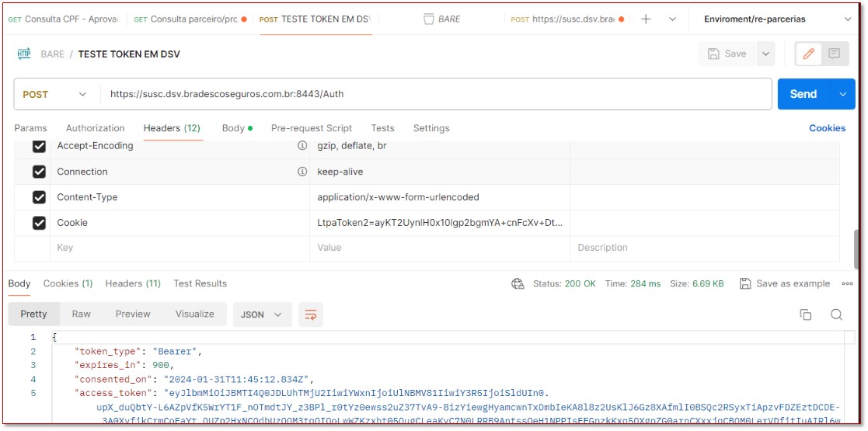Disable the Connection header checkbox
This screenshot has height=431, width=868.
point(39,172)
